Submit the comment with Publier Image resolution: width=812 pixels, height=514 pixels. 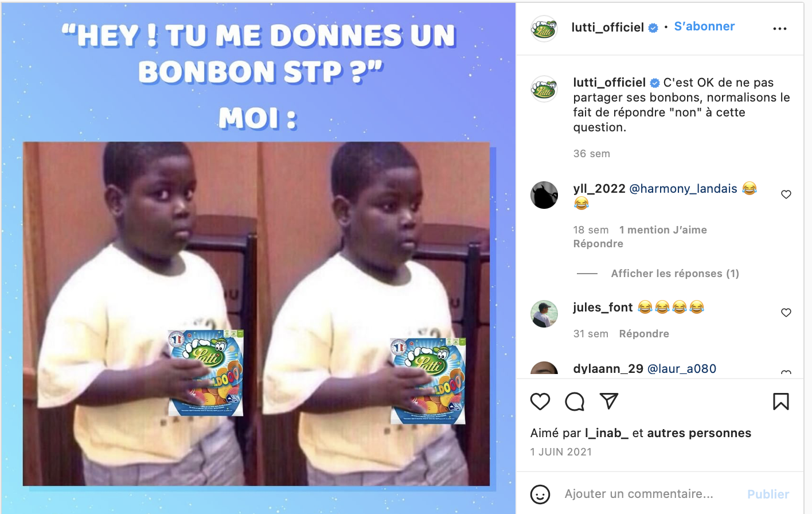pos(768,494)
